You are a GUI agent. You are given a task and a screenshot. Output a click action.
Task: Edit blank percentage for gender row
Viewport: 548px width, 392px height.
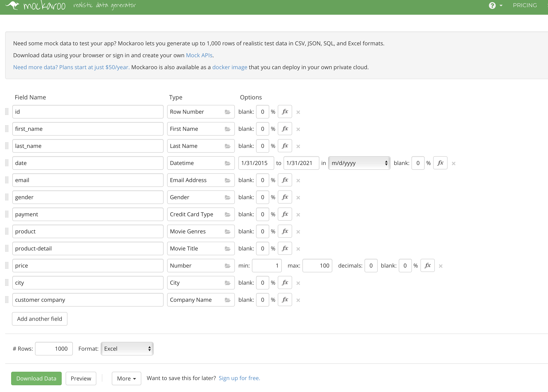(262, 197)
